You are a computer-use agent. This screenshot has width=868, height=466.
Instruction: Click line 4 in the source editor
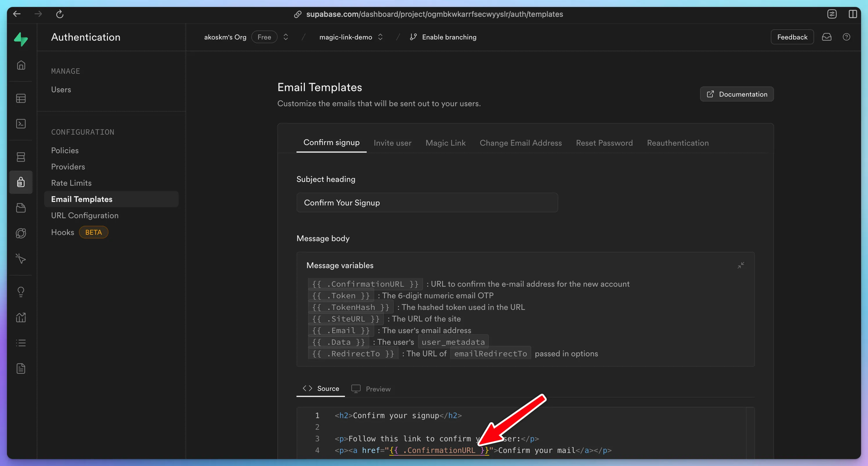tap(473, 450)
